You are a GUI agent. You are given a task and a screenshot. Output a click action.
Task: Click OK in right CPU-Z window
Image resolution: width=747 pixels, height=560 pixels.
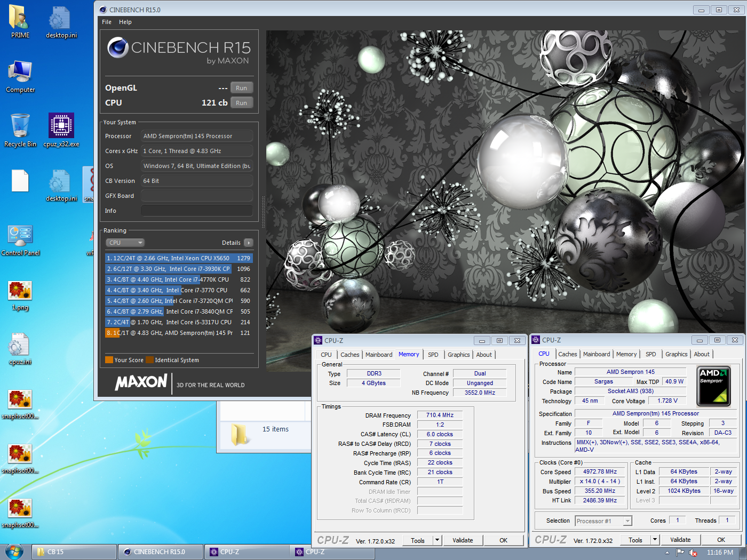721,540
